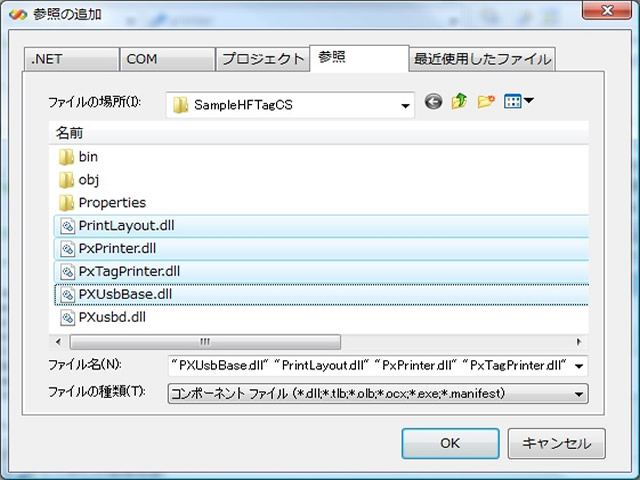Click the PrintLayout.dll file icon
Viewport: 640px width, 480px height.
tap(67, 226)
